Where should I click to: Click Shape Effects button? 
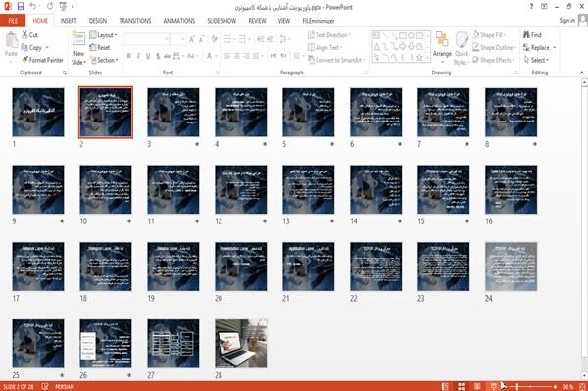(x=494, y=60)
